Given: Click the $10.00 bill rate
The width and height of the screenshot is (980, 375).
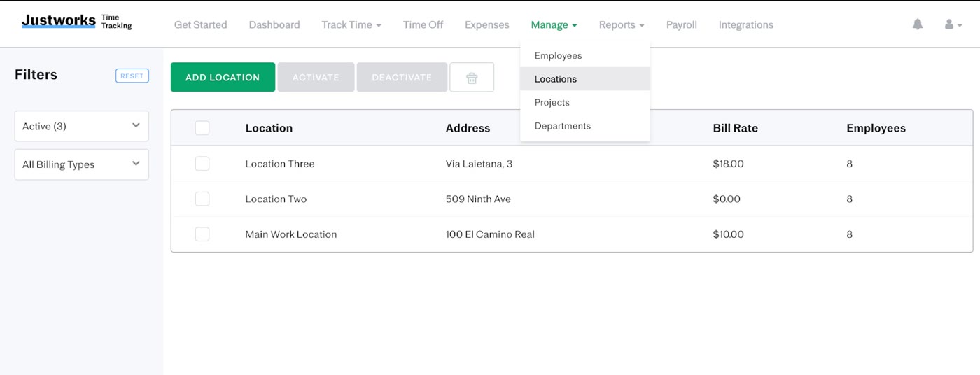Looking at the screenshot, I should pyautogui.click(x=728, y=234).
